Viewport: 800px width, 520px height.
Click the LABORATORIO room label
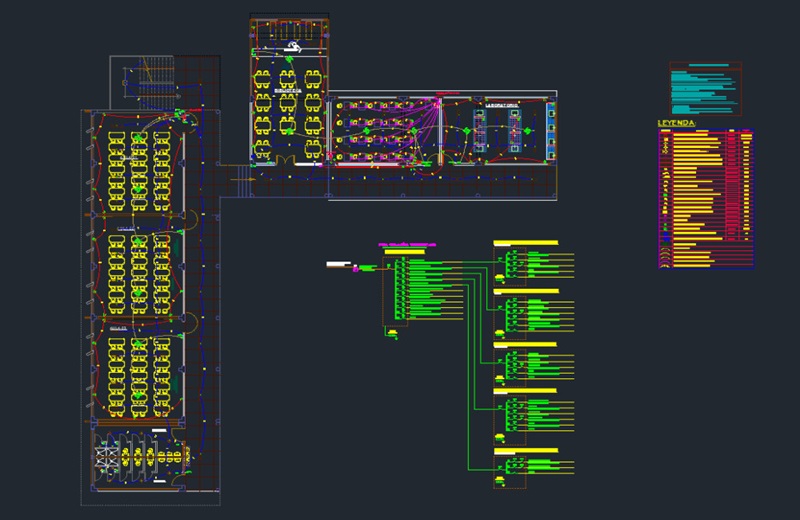coord(502,105)
